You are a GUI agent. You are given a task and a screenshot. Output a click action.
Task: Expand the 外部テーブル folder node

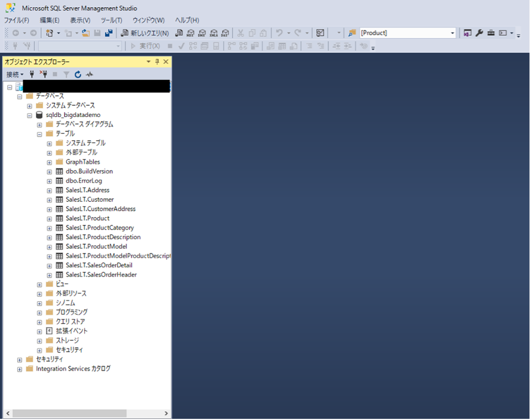pos(50,153)
